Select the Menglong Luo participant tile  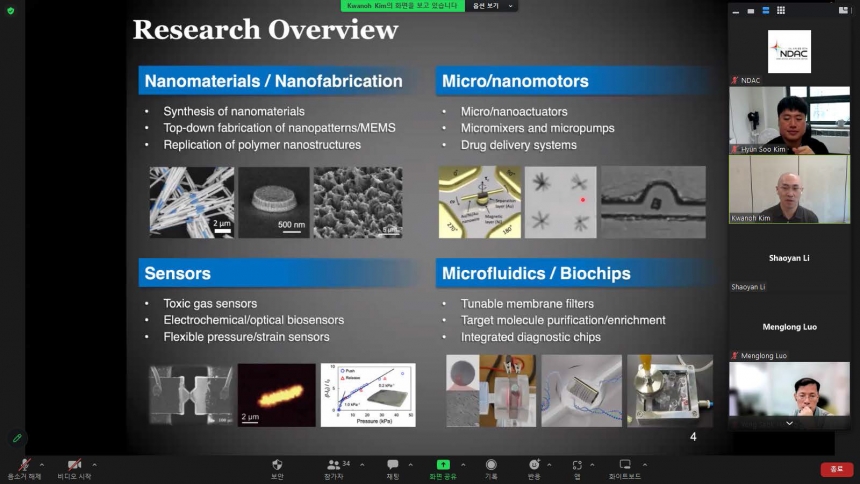pos(789,327)
